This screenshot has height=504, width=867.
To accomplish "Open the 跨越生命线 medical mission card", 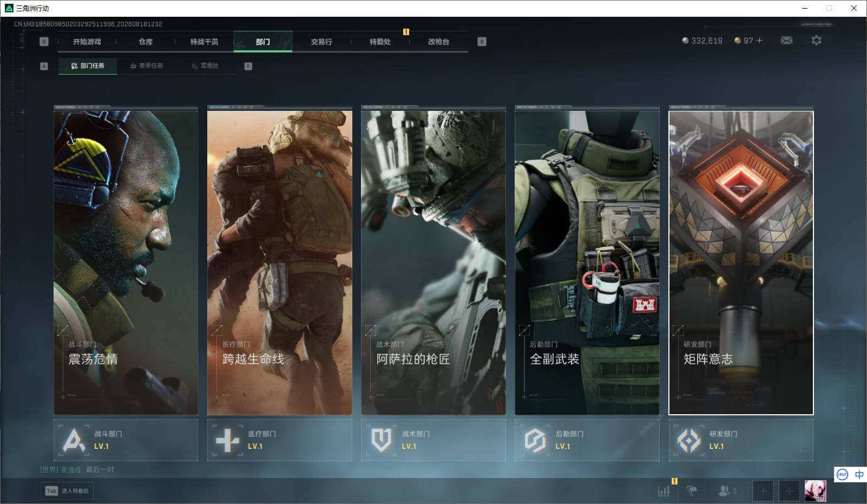I will click(x=280, y=263).
